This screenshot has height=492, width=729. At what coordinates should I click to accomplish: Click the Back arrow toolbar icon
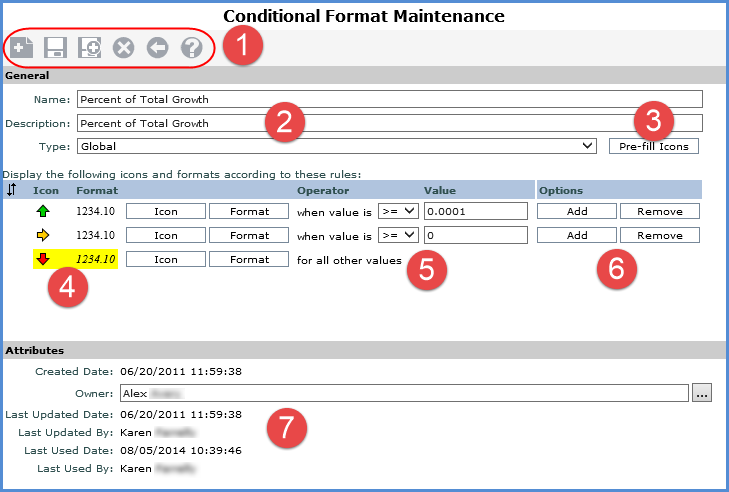(x=157, y=48)
